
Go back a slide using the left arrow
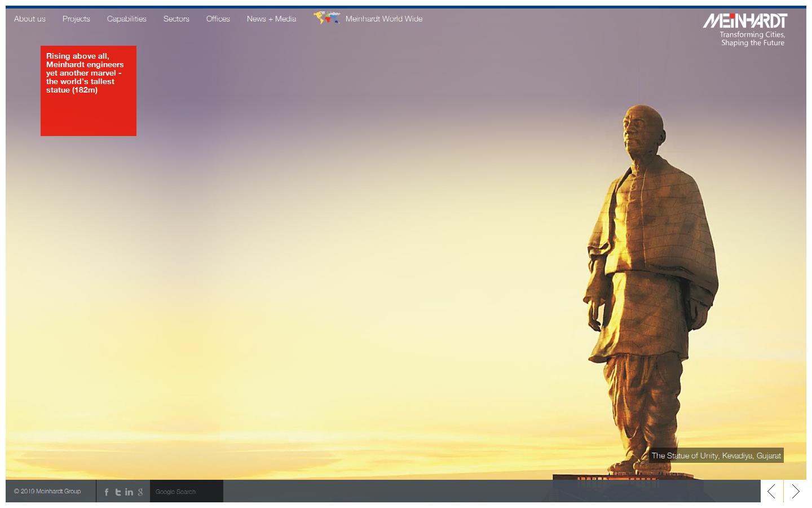click(x=771, y=491)
